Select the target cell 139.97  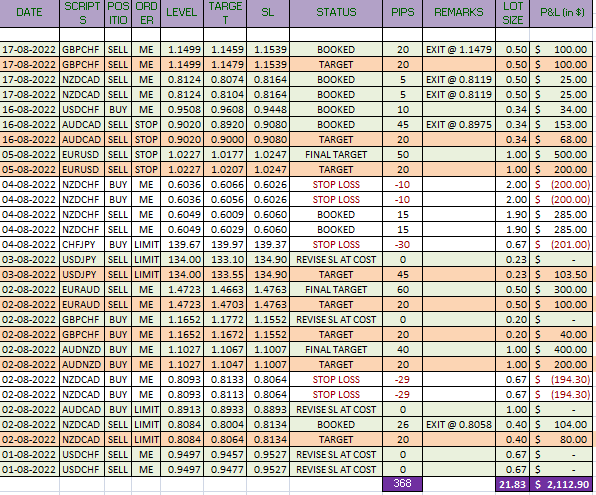[x=225, y=245]
